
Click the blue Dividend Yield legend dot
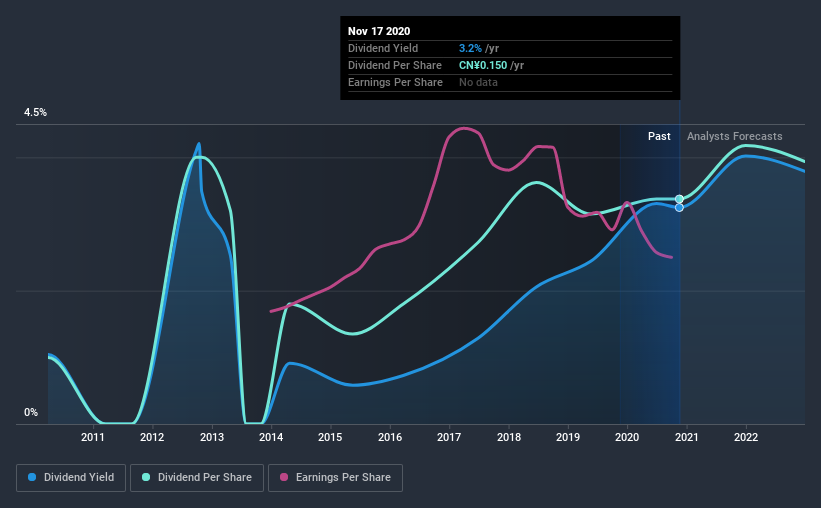pos(32,477)
